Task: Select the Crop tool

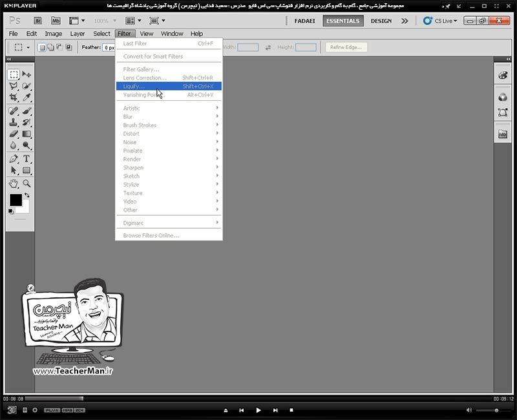Action: click(x=14, y=98)
